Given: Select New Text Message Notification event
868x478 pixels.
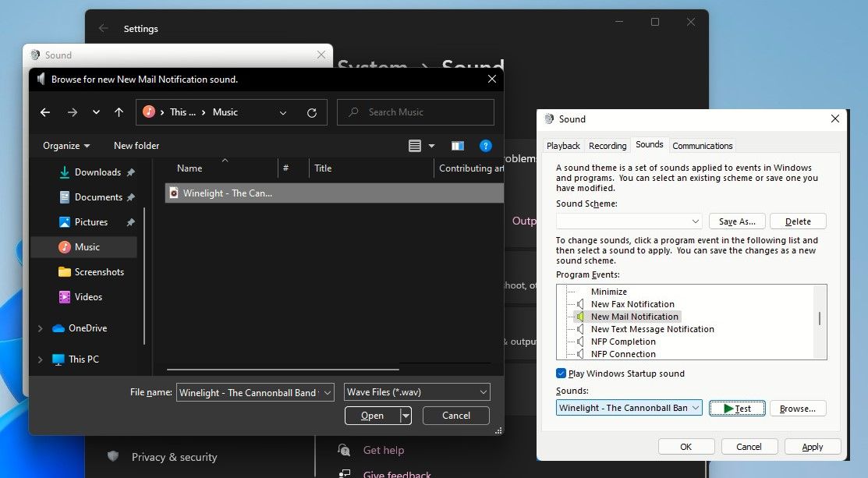Looking at the screenshot, I should point(652,329).
